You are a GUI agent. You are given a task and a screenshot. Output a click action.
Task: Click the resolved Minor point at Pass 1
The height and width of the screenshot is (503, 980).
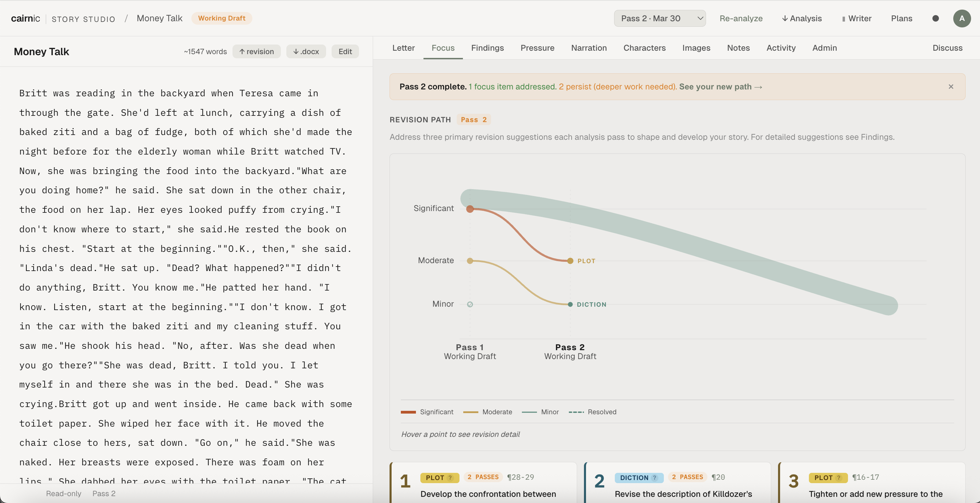(x=470, y=304)
